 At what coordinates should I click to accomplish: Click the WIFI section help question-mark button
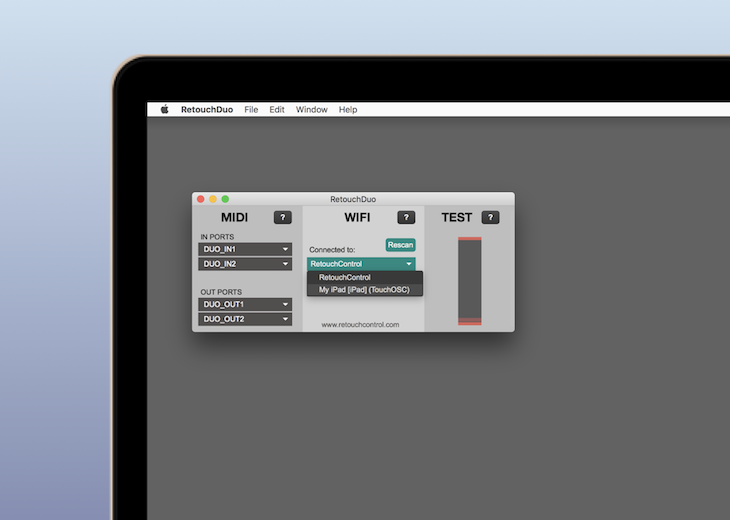(406, 217)
